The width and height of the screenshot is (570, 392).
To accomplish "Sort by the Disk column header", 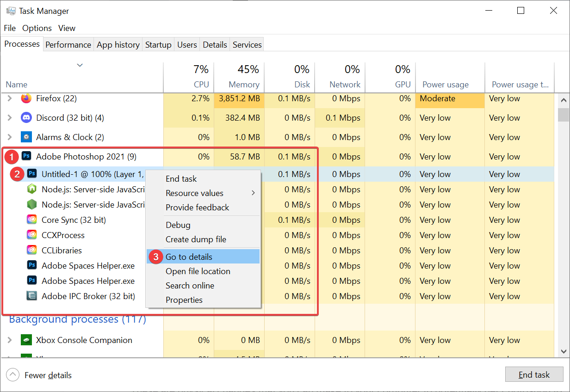I will tap(290, 77).
